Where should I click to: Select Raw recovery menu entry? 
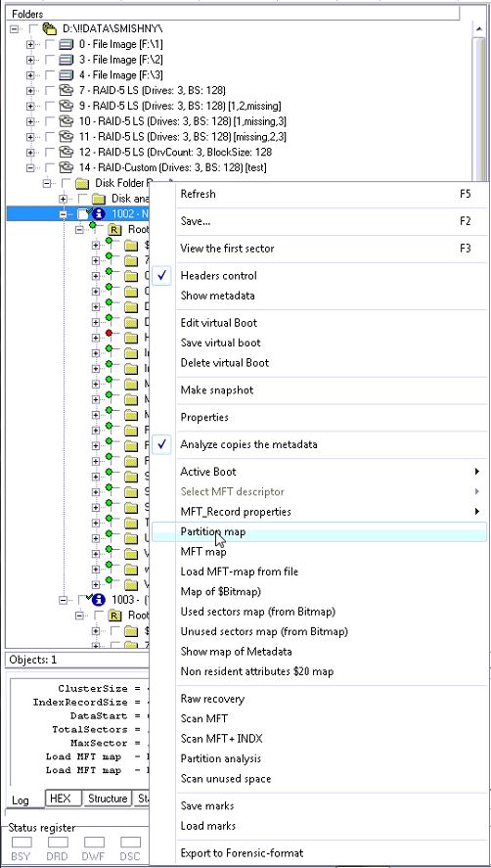(x=320, y=699)
